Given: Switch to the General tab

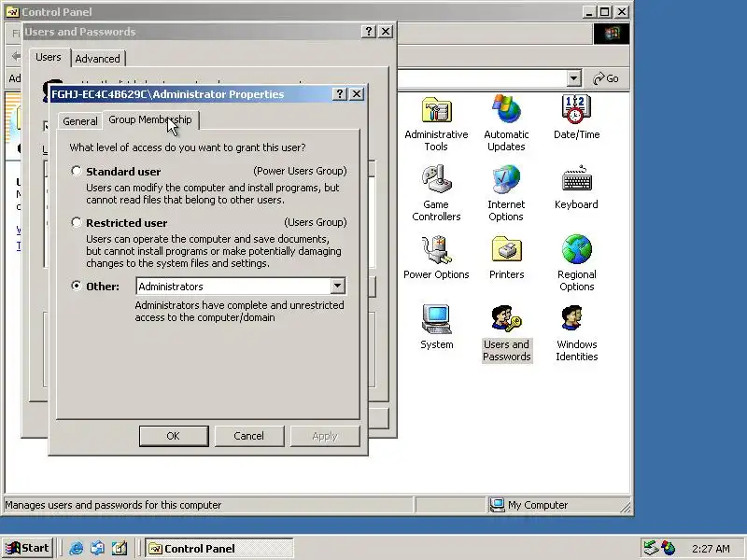Looking at the screenshot, I should pyautogui.click(x=80, y=121).
